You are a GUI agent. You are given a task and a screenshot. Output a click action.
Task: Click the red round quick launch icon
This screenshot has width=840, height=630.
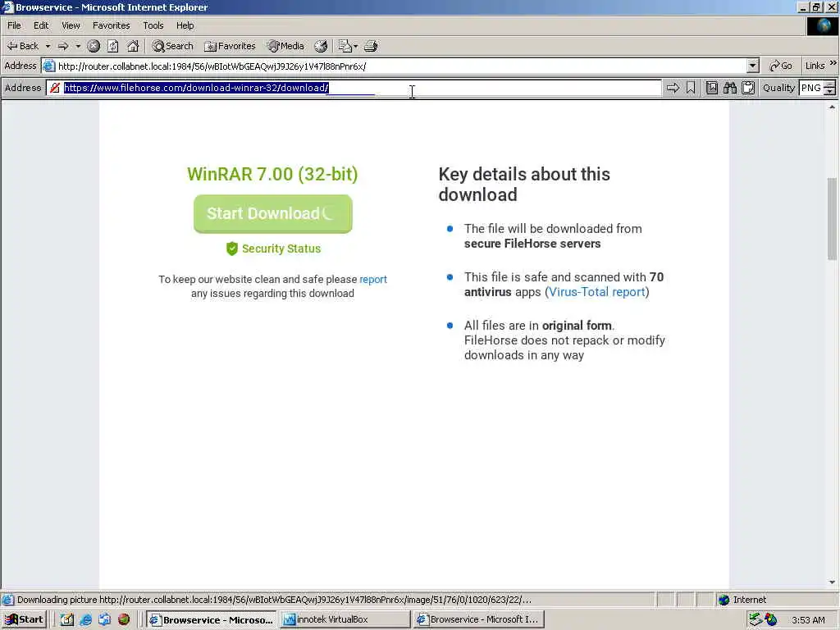tap(124, 620)
